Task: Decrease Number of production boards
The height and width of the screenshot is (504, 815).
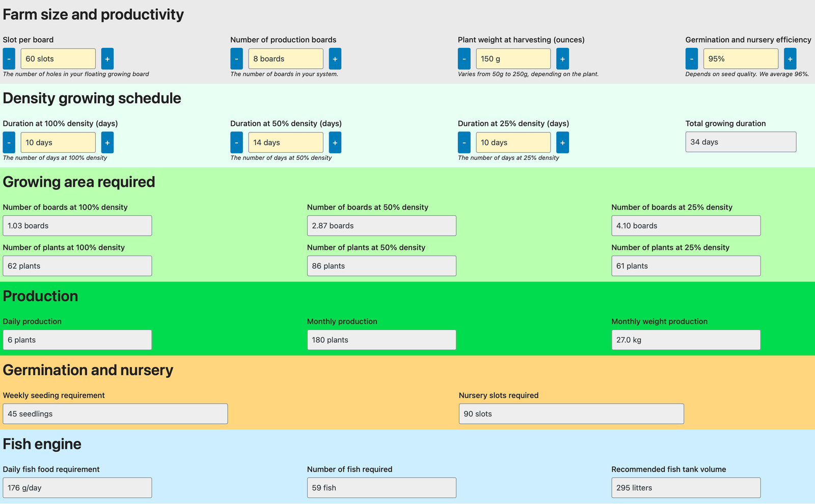Action: coord(236,59)
